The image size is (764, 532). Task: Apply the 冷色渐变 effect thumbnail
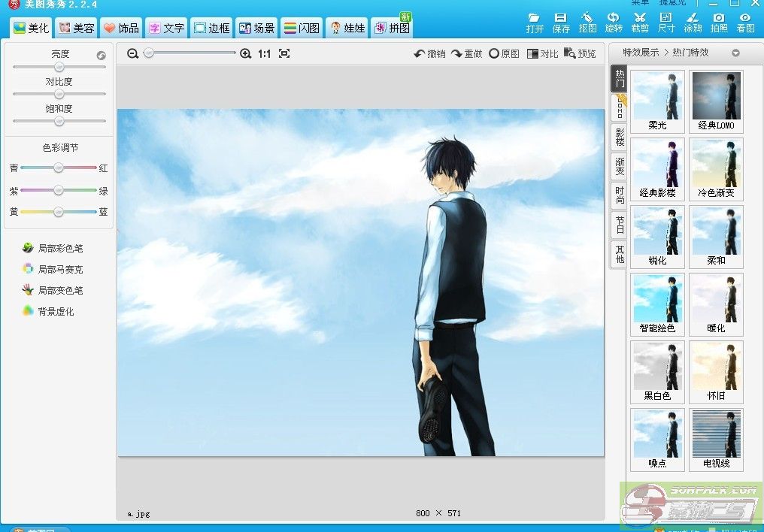pyautogui.click(x=716, y=169)
